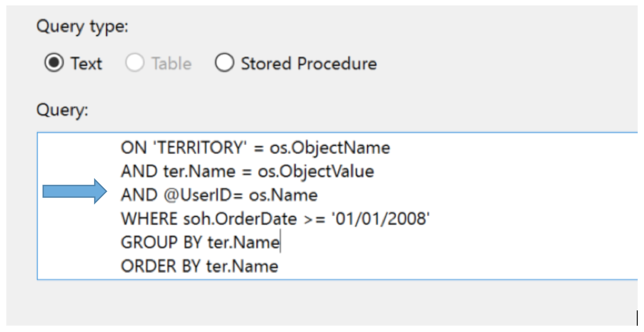Viewport: 644px width, 332px height.
Task: Place cursor in the ORDER BY ter.Name line
Action: coord(199,266)
